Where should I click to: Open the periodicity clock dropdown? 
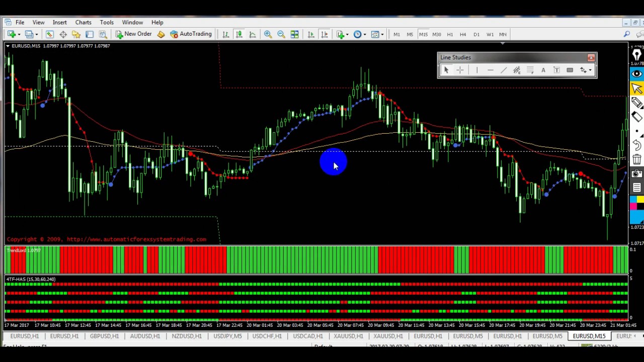click(x=359, y=34)
